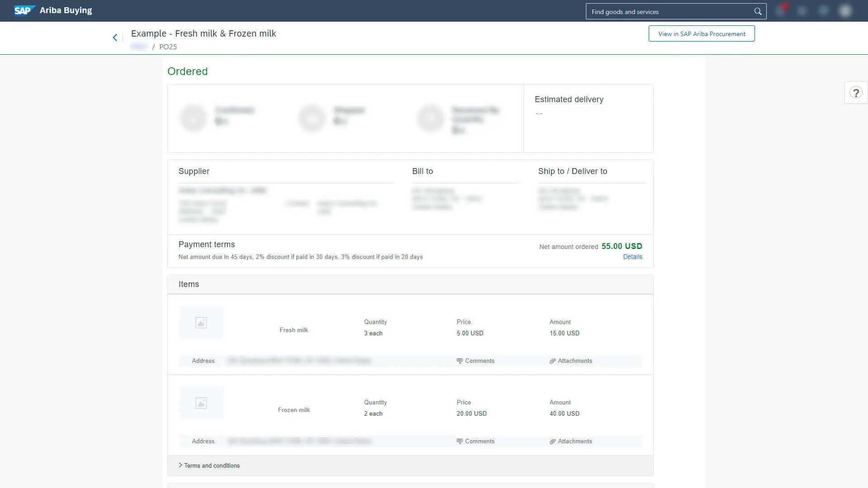Click the 2 each quantity value
Viewport: 868px width, 488px height.
(373, 413)
